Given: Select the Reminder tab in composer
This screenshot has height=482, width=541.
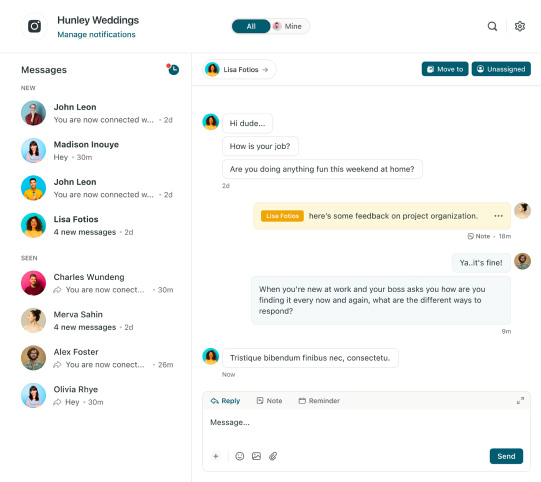Looking at the screenshot, I should 319,401.
